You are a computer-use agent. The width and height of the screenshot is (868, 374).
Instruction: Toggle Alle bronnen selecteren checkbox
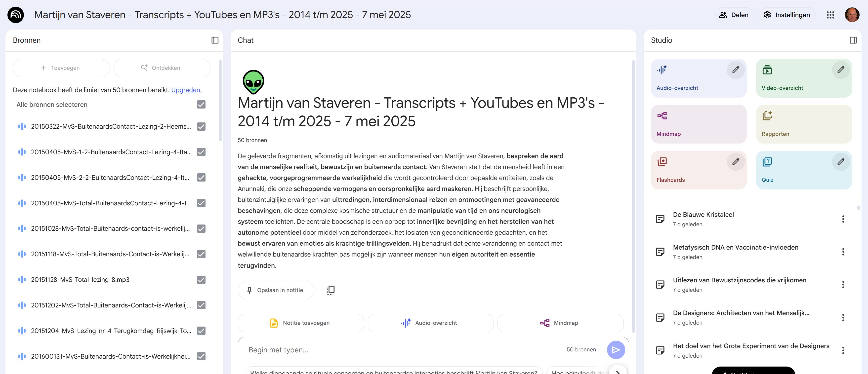point(201,105)
